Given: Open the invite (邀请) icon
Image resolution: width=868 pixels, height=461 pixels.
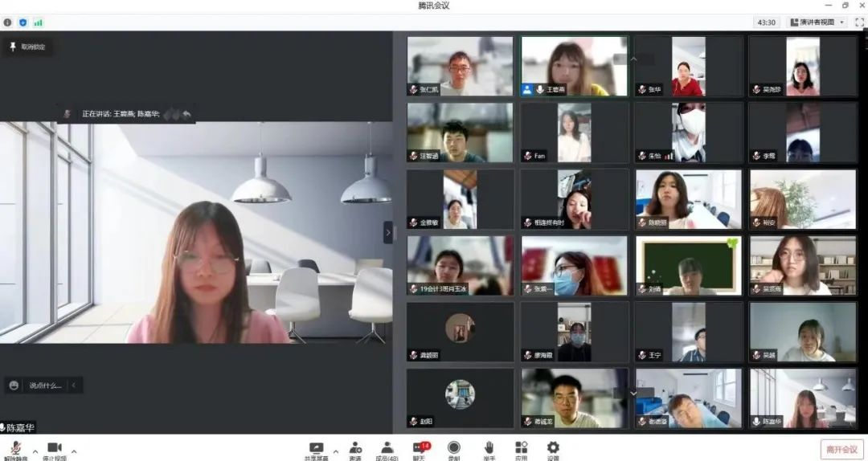Looking at the screenshot, I should [355, 448].
